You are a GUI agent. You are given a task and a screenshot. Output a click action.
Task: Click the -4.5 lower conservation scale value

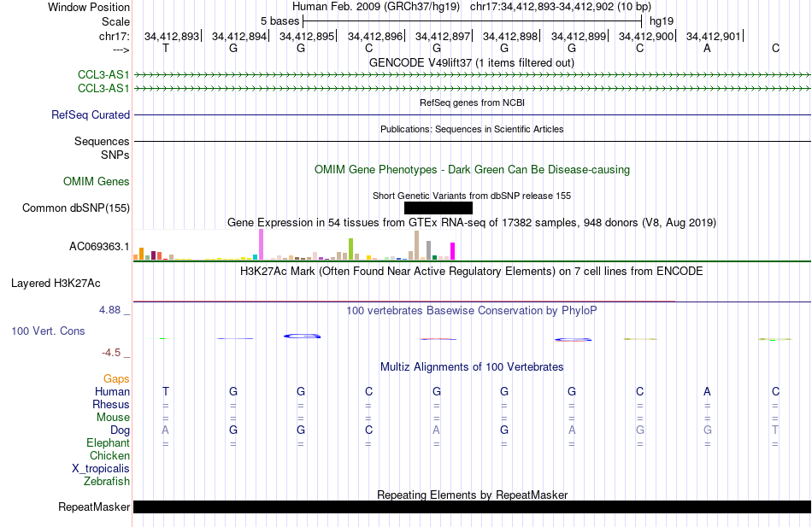pyautogui.click(x=111, y=353)
